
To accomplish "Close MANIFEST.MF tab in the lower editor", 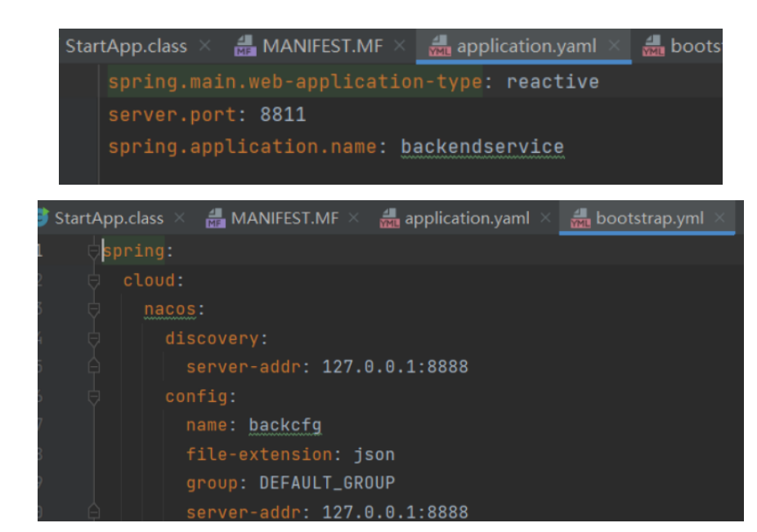I will point(354,217).
